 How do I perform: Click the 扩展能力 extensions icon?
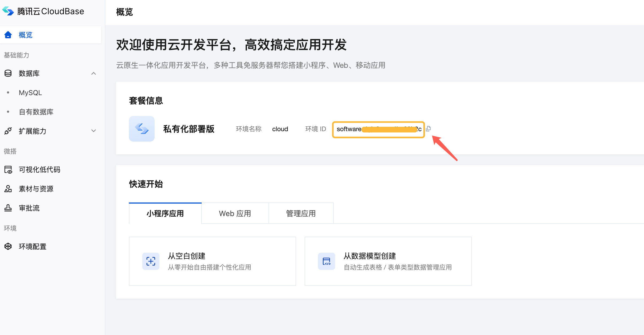coord(8,131)
